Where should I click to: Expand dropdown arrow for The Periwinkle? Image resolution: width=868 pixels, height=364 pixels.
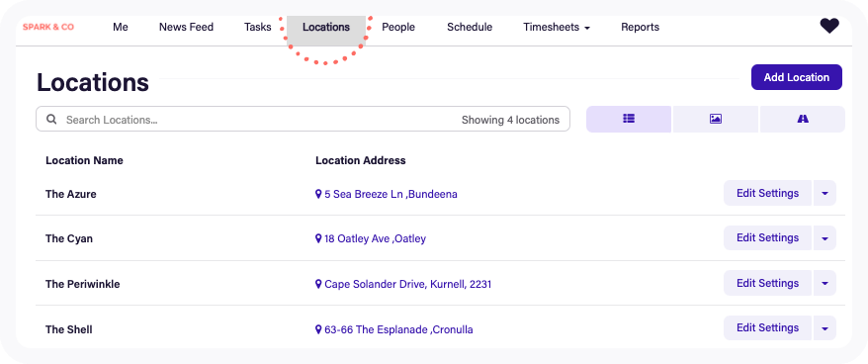(825, 283)
